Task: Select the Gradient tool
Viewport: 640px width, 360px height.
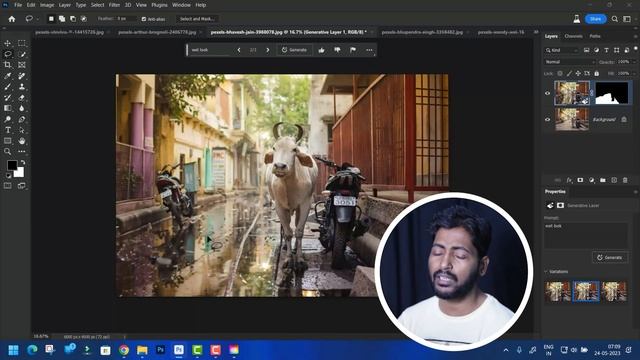Action: click(x=7, y=108)
